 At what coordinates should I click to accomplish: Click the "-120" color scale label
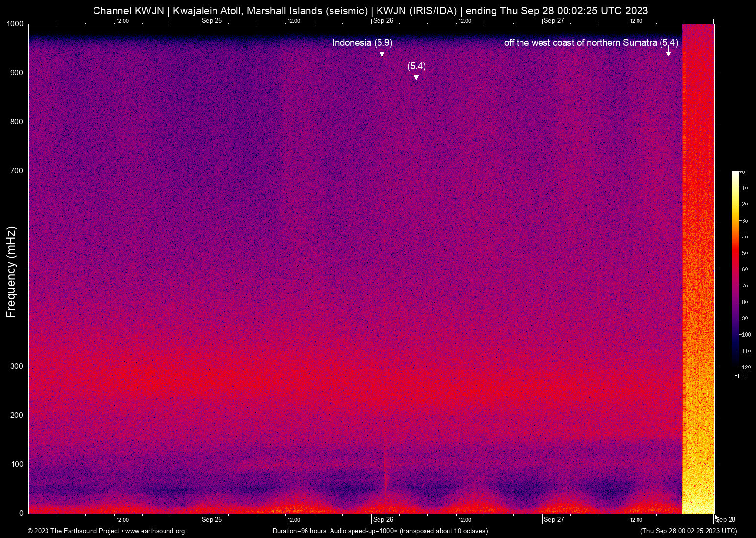pos(745,367)
